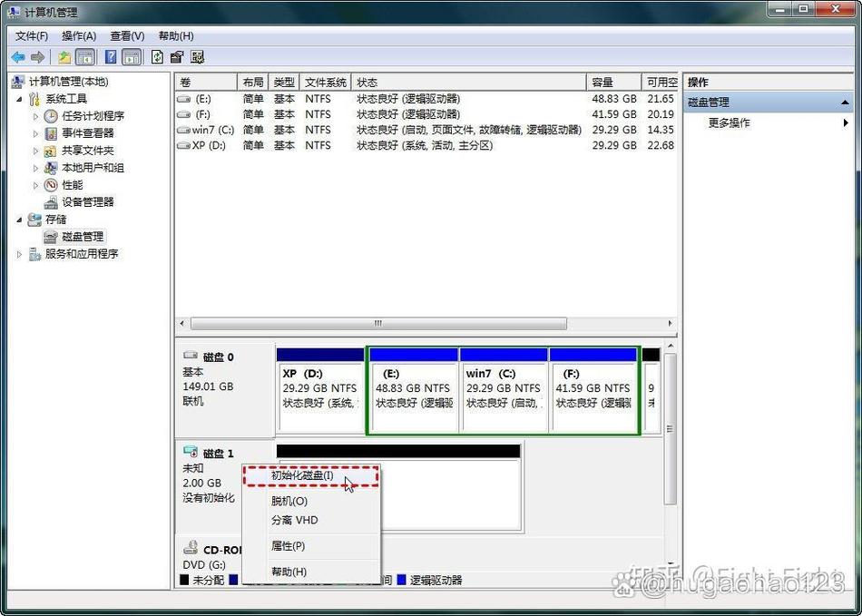Click the blue Help question mark icon

point(111,56)
